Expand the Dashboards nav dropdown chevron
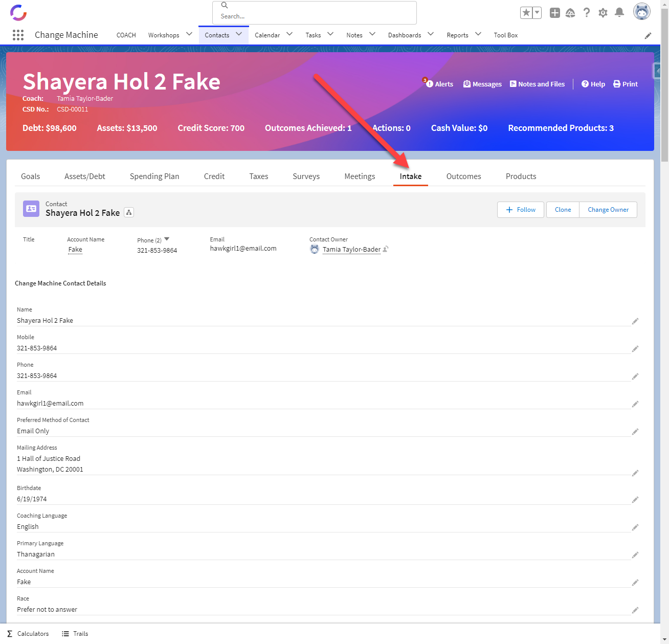The width and height of the screenshot is (669, 644). tap(431, 34)
